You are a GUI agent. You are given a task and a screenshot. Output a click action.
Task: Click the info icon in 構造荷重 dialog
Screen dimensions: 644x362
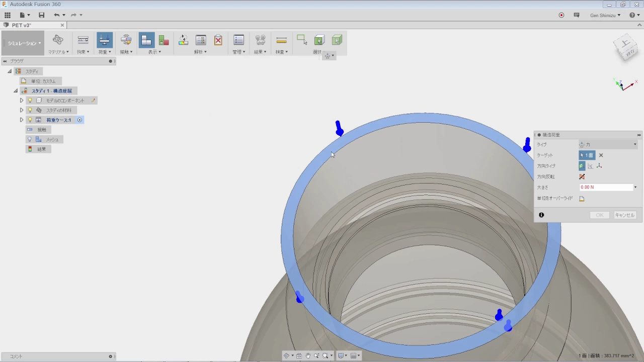point(541,215)
